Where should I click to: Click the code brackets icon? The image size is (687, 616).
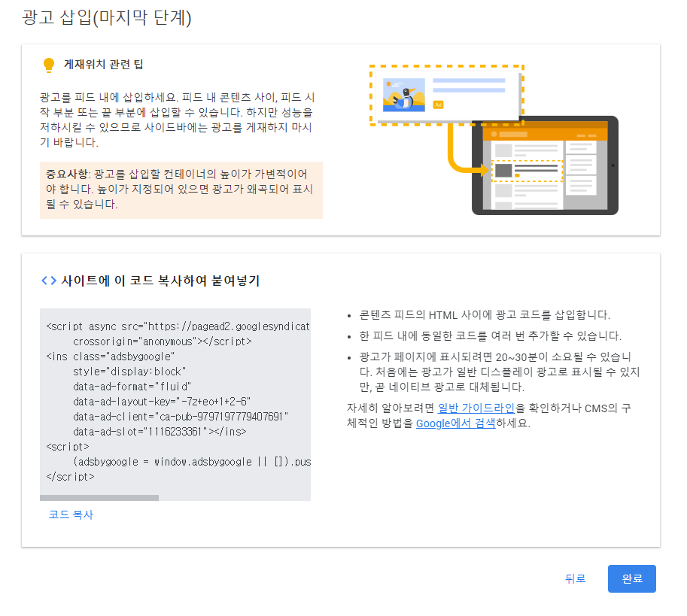click(49, 281)
